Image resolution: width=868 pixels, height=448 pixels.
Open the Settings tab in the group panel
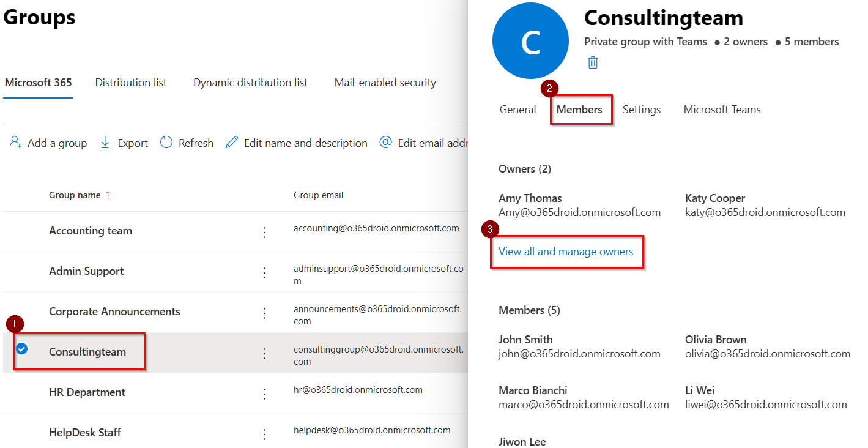click(641, 109)
